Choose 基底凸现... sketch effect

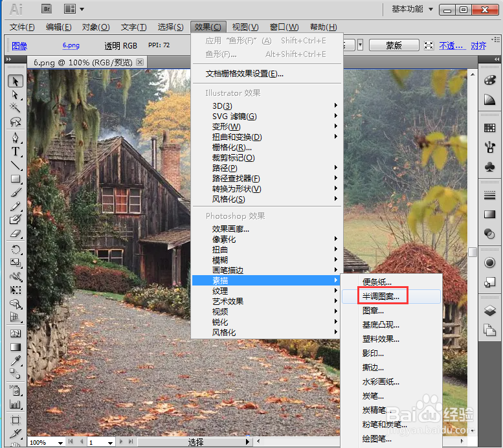pyautogui.click(x=391, y=325)
